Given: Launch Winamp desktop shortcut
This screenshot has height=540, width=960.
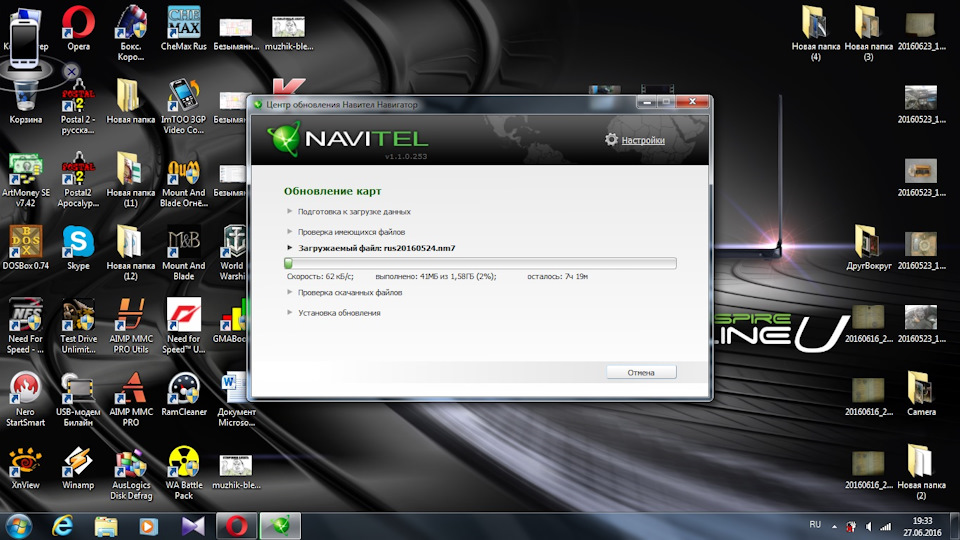Looking at the screenshot, I should click(78, 468).
